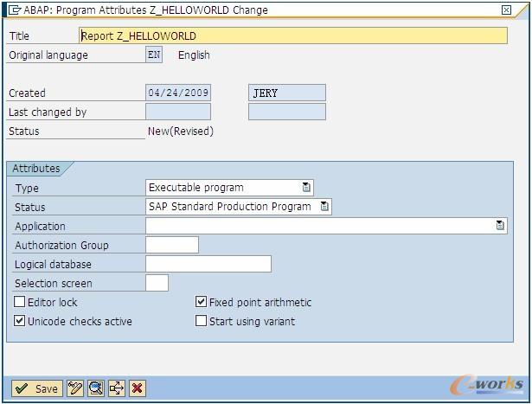Click the magnifier search icon in bottom toolbar
This screenshot has height=404, width=532.
(x=96, y=388)
